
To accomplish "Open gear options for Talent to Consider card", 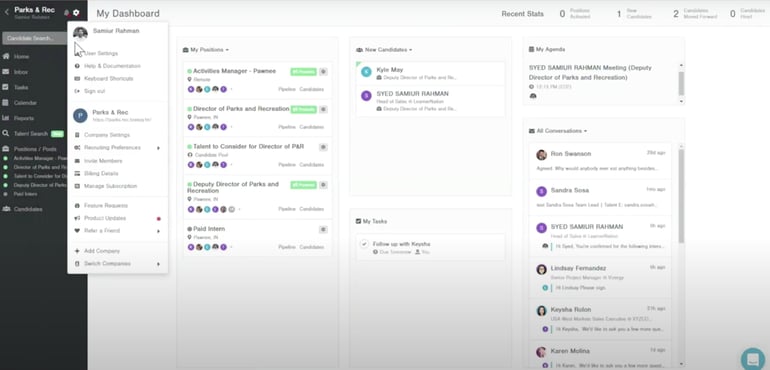I will click(x=323, y=147).
